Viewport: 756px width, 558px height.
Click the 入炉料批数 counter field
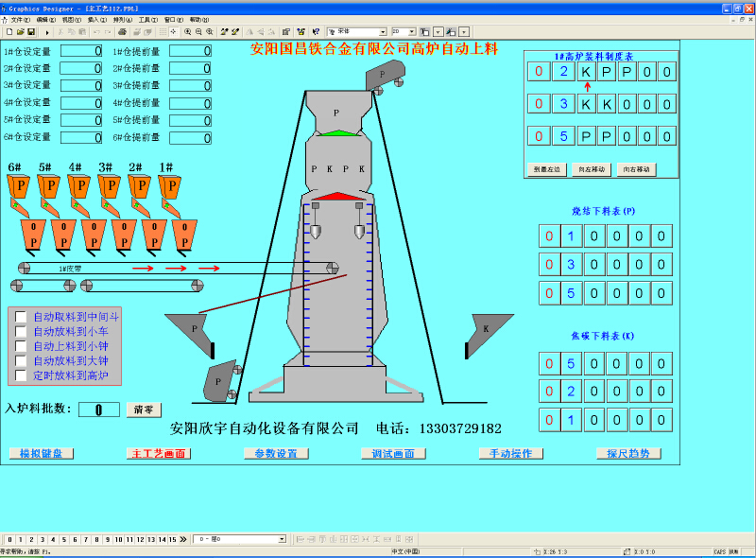click(99, 410)
